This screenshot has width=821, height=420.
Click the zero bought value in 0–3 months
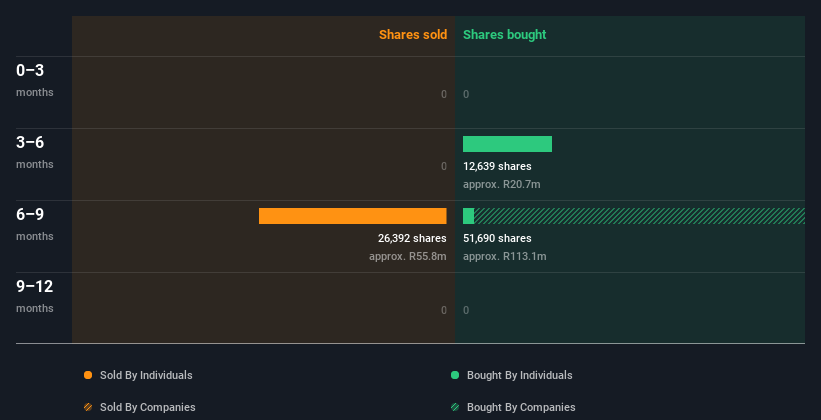[466, 94]
